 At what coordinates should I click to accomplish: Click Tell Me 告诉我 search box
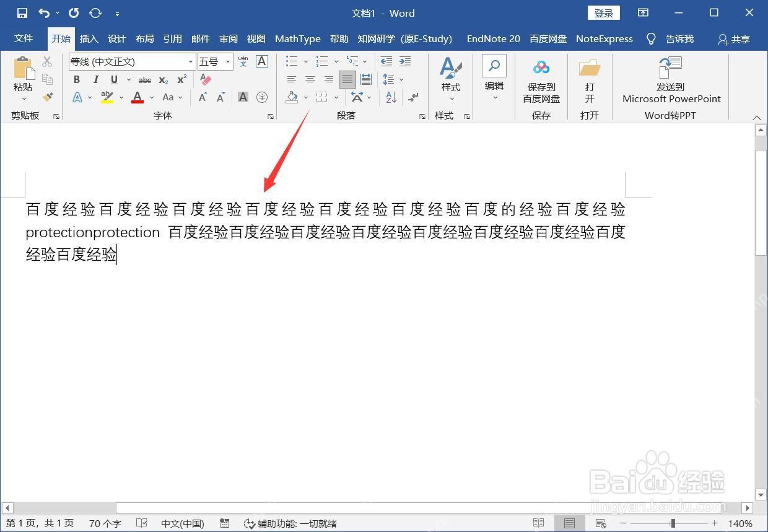pyautogui.click(x=670, y=38)
